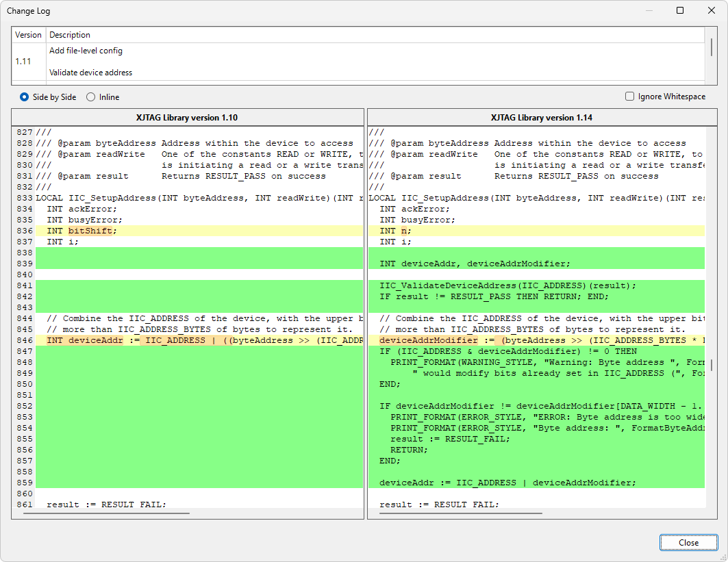This screenshot has height=562, width=728.
Task: Click the 'INT bitShift;' line in left pane
Action: (82, 231)
